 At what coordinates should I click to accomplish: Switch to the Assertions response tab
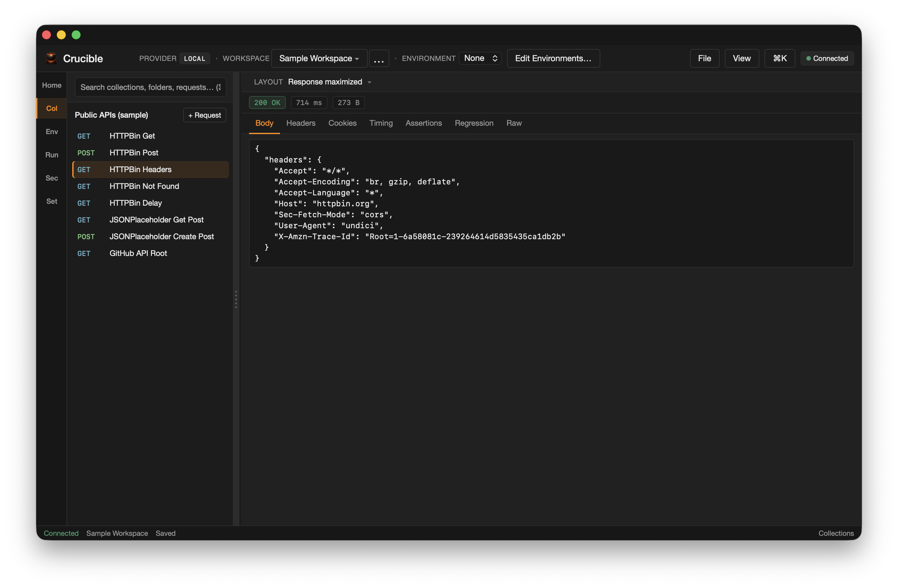pos(423,123)
